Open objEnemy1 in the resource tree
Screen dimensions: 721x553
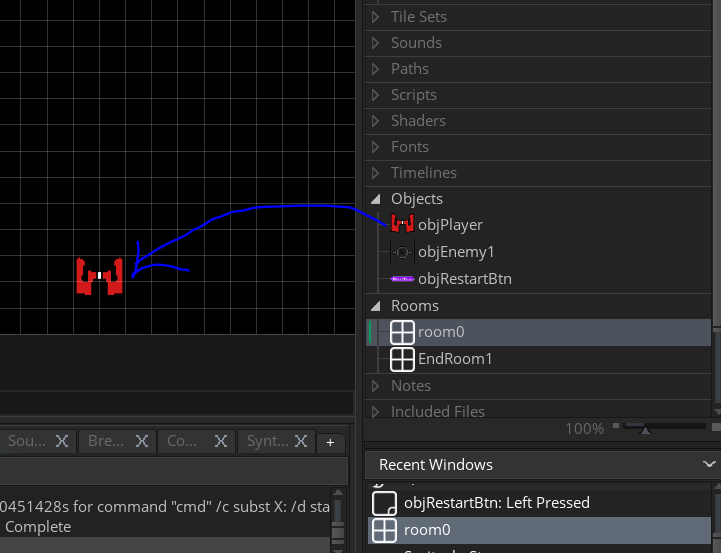click(x=456, y=252)
